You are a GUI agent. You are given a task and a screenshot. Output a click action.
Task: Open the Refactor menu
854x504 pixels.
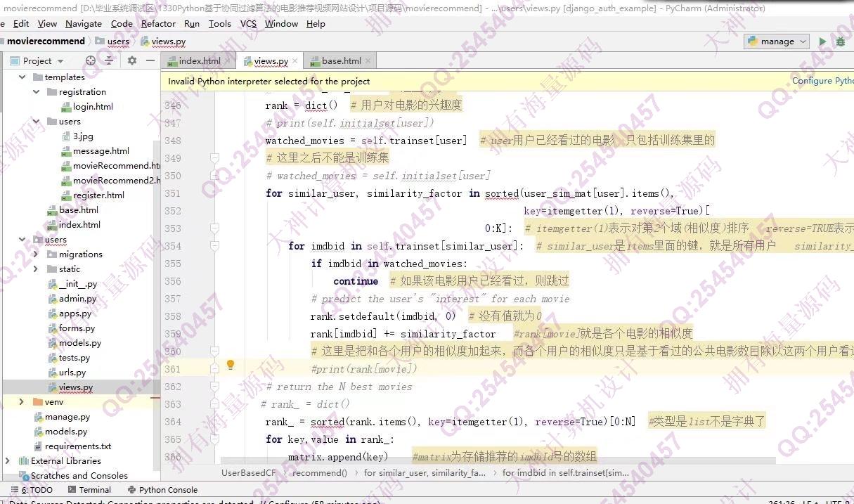point(158,23)
